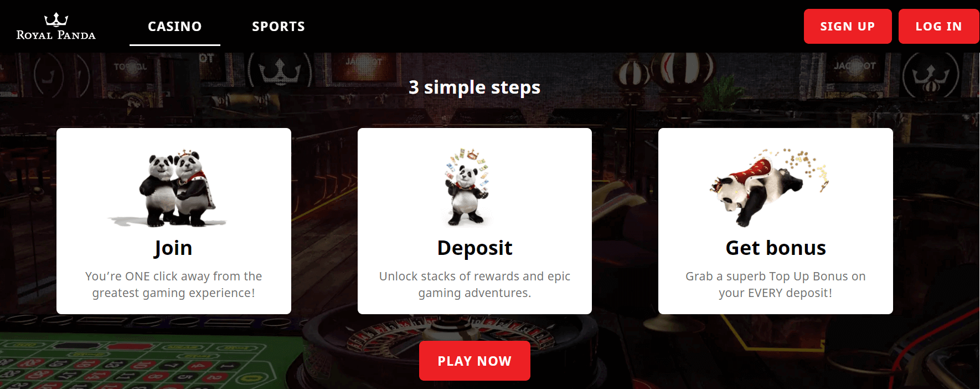Select the Get bonus heading
This screenshot has height=389, width=980.
pyautogui.click(x=776, y=248)
